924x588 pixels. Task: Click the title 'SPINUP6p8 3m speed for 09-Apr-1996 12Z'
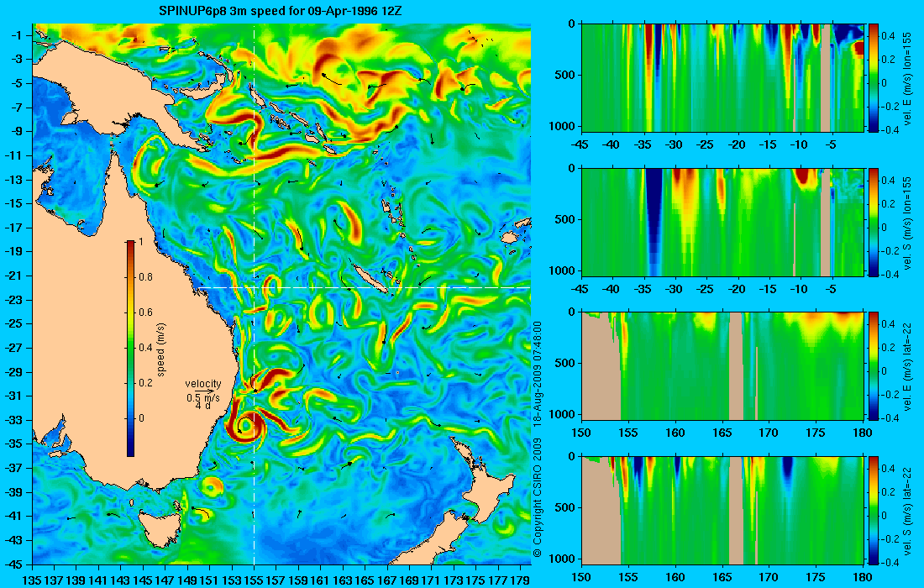[x=281, y=10]
